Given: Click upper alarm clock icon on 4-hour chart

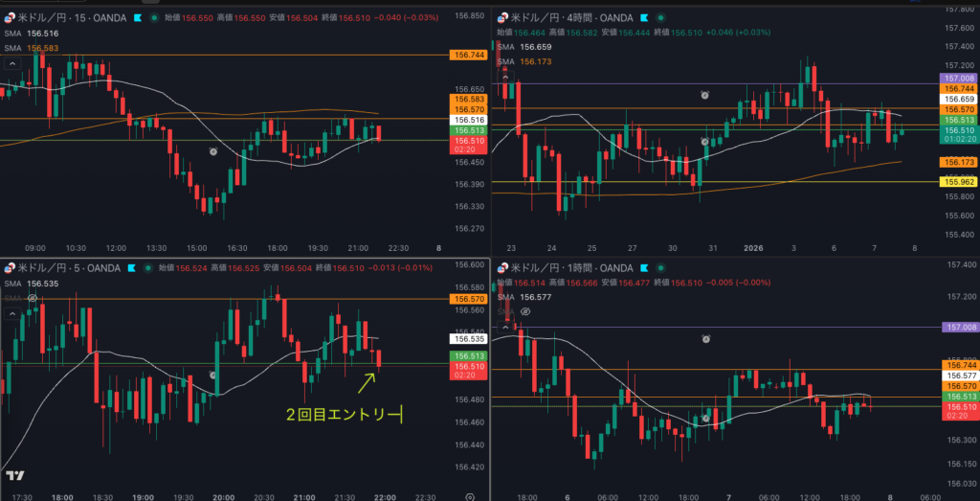Looking at the screenshot, I should (705, 96).
